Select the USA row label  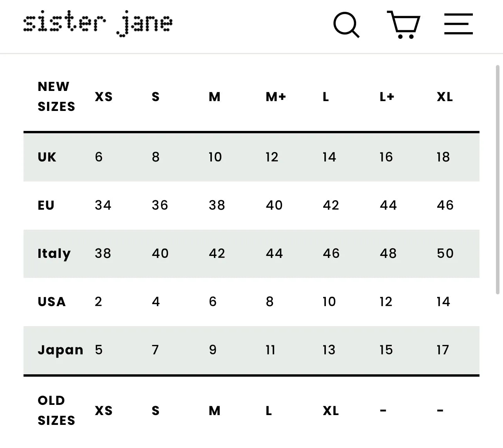coord(52,302)
